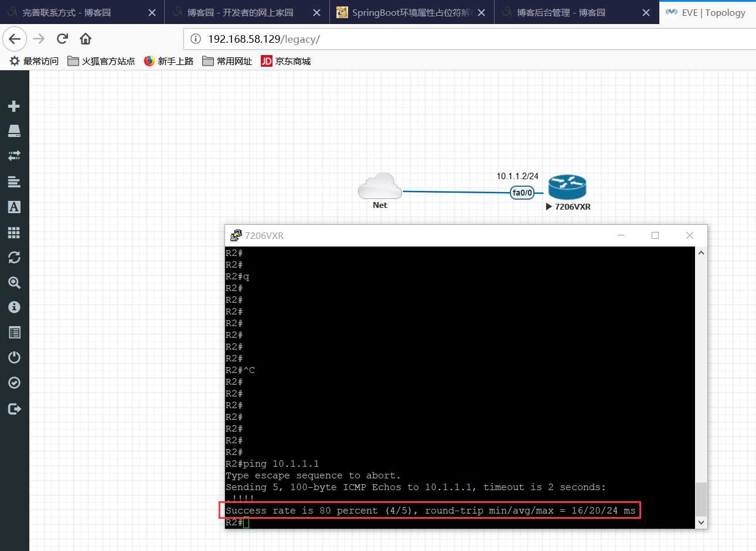Open 常用网址 bookmark folder
Viewport: 756px width, 551px height.
227,61
